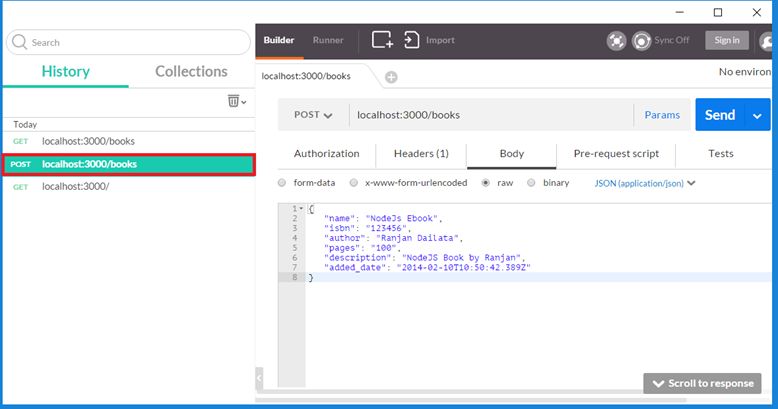Click the sidebar Search input field

click(x=128, y=42)
